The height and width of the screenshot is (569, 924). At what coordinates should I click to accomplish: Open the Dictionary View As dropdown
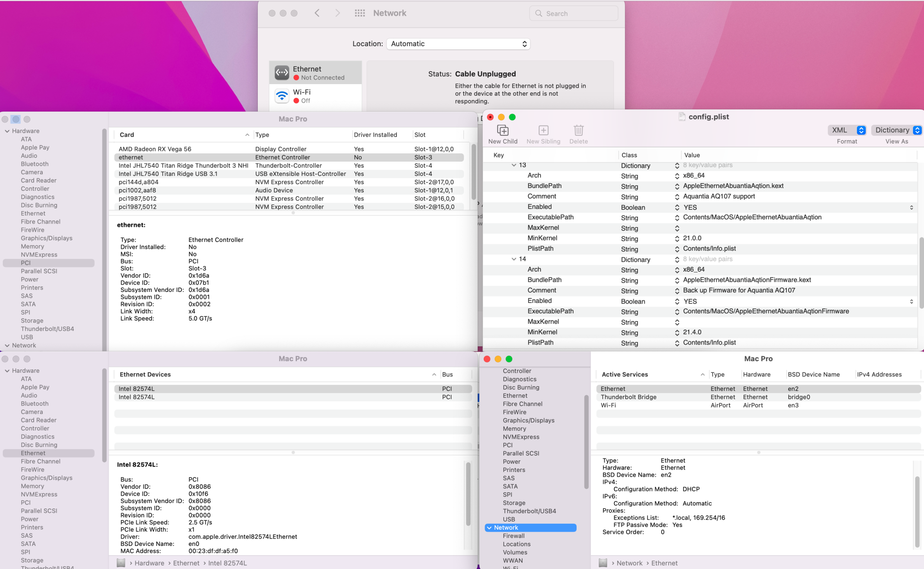pyautogui.click(x=897, y=130)
